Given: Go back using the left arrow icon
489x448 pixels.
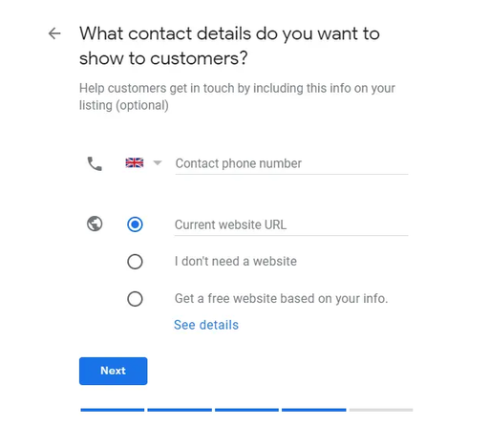Looking at the screenshot, I should 54,33.
